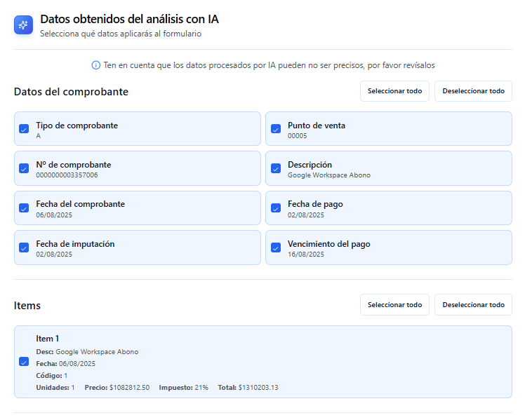
Task: Uncheck the Item 1 checkbox
Action: [x=24, y=362]
